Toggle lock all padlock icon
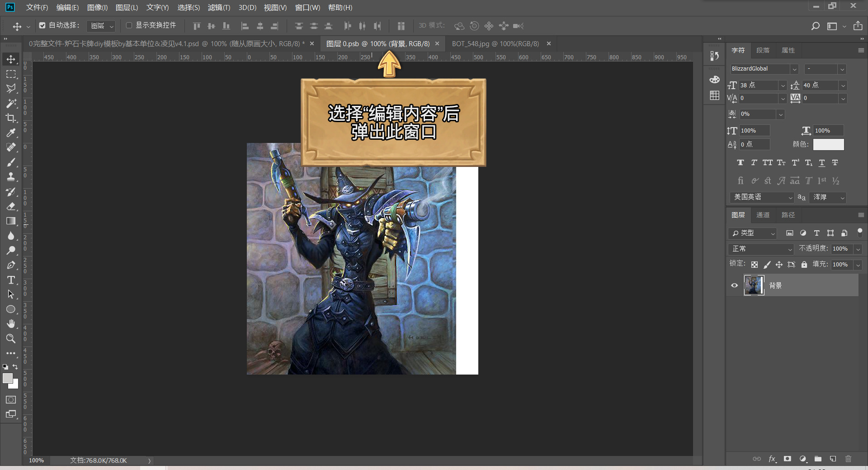This screenshot has height=470, width=868. click(x=804, y=265)
